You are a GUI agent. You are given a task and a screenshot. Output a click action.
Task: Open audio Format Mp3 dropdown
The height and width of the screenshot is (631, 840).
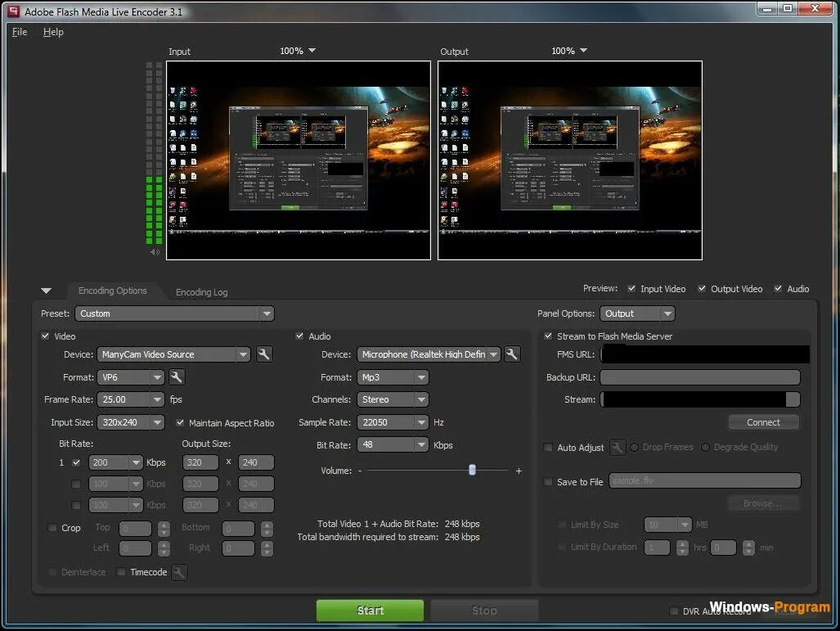[x=393, y=377]
